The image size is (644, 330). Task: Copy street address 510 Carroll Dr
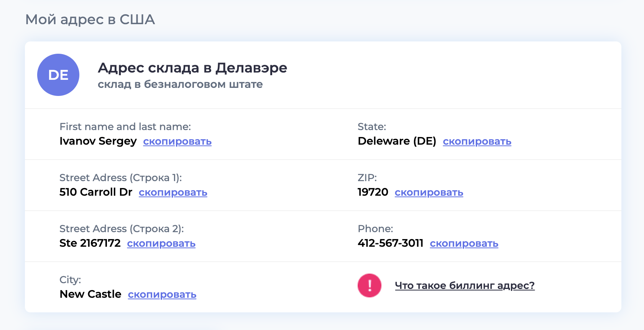click(x=173, y=193)
